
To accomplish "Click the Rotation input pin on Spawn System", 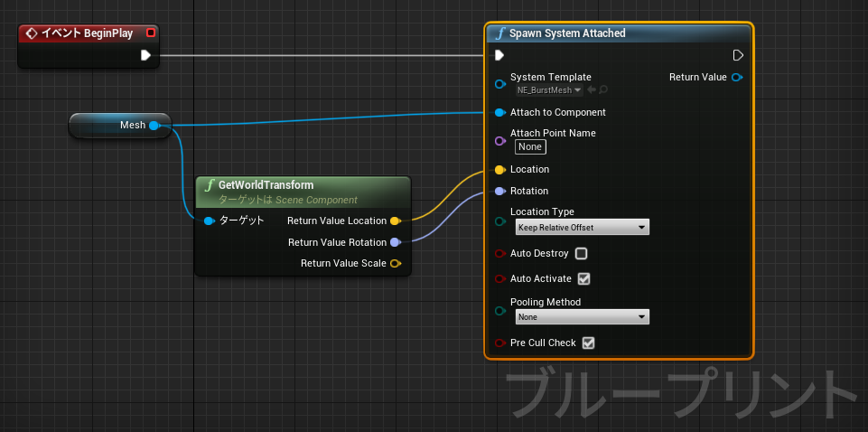I will 499,191.
